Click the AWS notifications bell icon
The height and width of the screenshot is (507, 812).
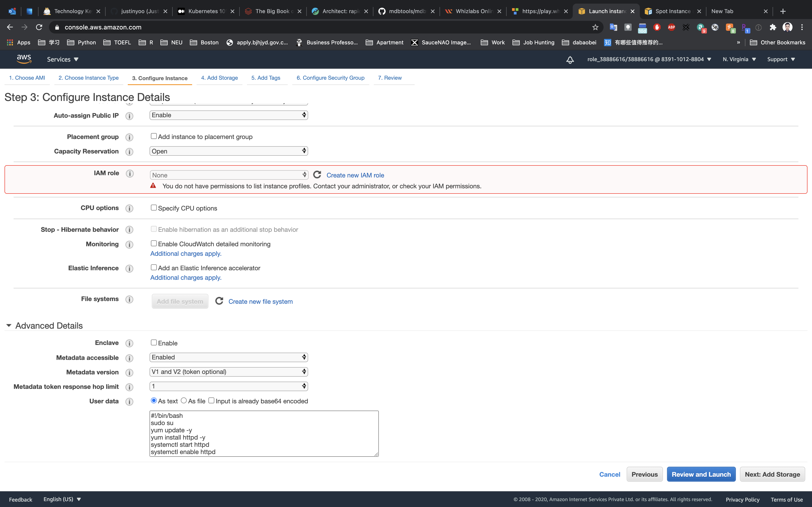click(x=570, y=60)
